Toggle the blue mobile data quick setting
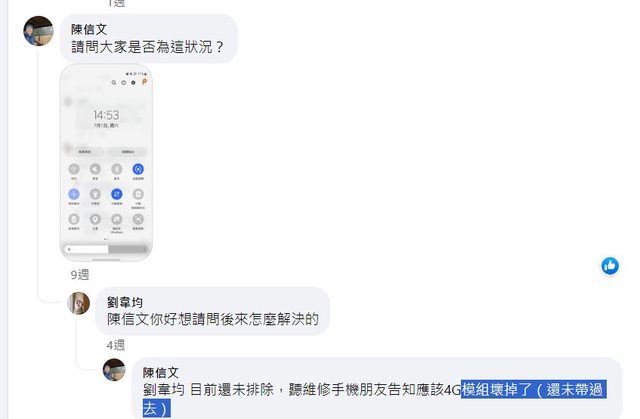The height and width of the screenshot is (419, 640). point(117,194)
